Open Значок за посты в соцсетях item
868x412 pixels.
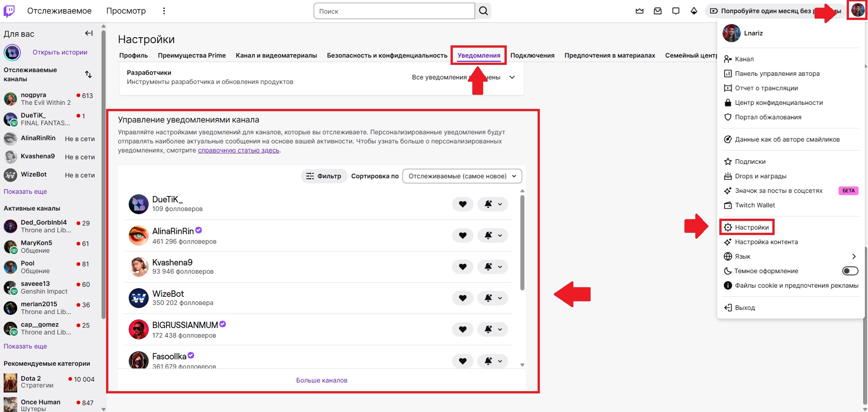pyautogui.click(x=791, y=191)
